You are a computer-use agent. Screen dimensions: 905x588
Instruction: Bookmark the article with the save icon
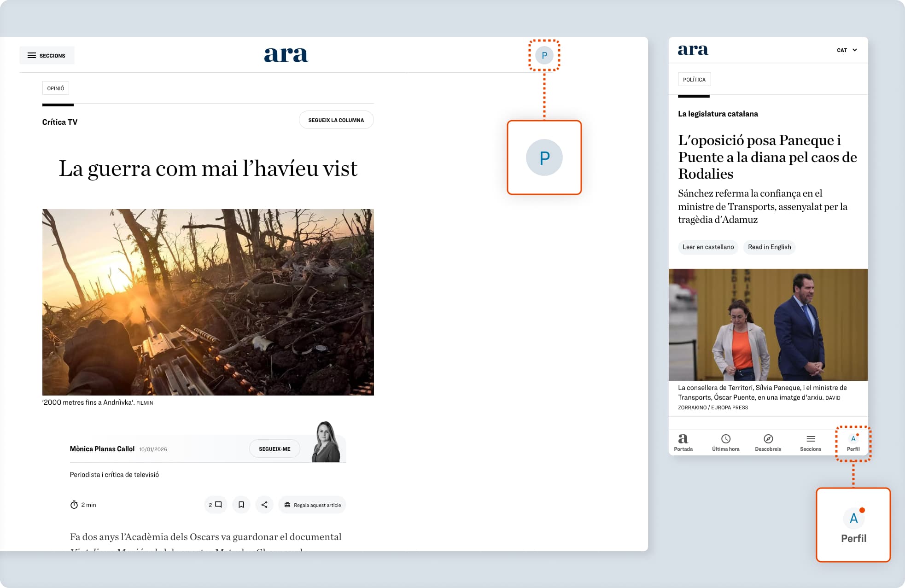(241, 505)
